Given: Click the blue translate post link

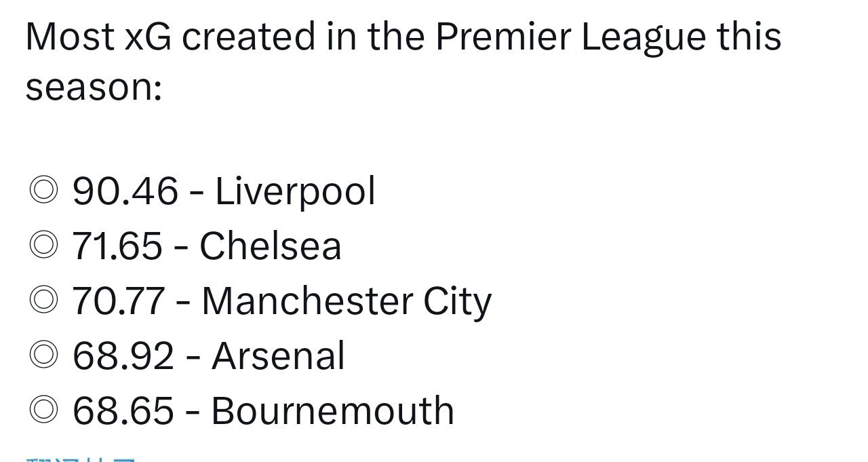Looking at the screenshot, I should point(81,459).
